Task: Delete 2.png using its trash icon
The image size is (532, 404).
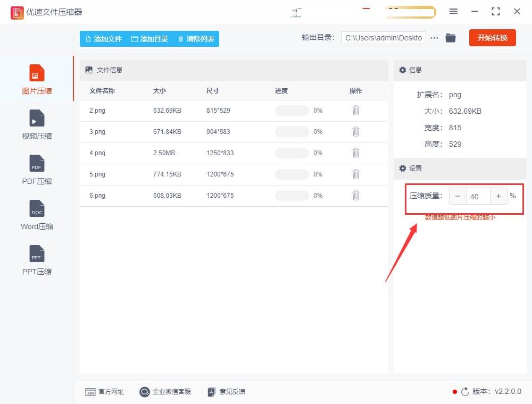Action: click(355, 110)
